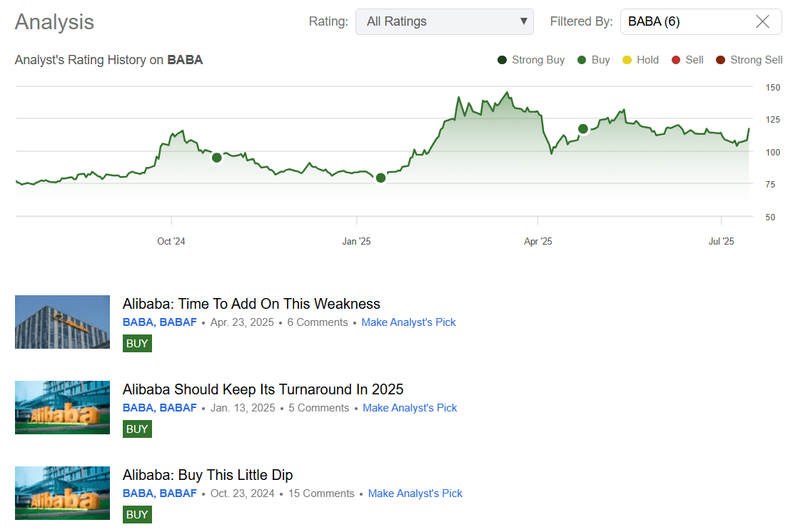Toggle the Hold legend yellow dot

point(627,60)
